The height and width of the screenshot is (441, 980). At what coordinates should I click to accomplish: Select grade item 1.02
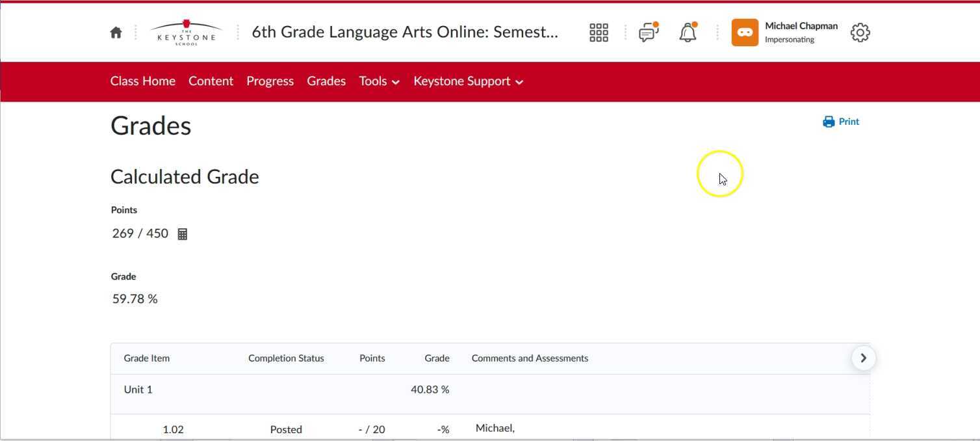(173, 429)
